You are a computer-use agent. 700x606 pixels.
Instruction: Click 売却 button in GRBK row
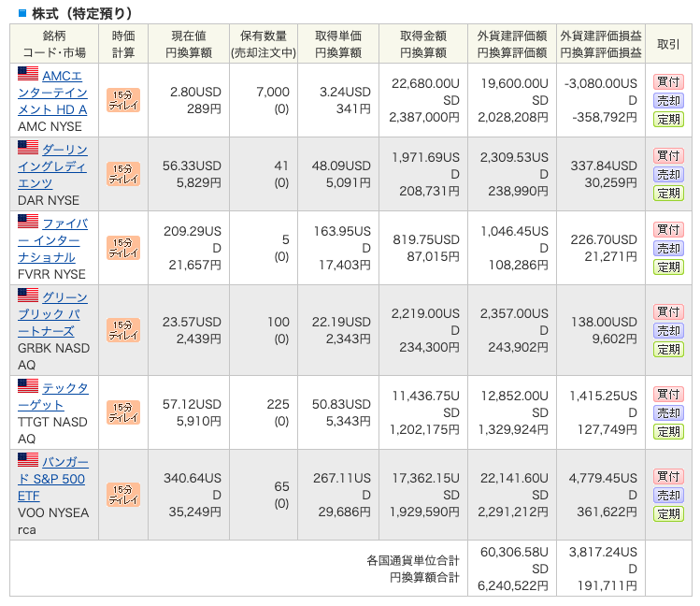coord(668,330)
